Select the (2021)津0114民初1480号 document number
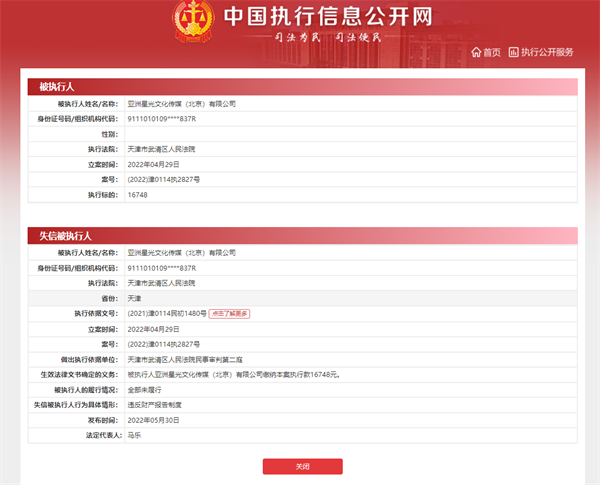 point(167,314)
